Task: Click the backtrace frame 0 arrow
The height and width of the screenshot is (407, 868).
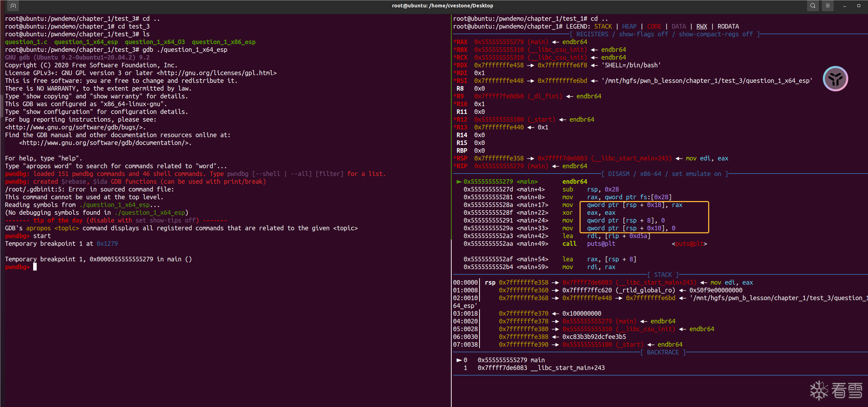Action: 459,360
